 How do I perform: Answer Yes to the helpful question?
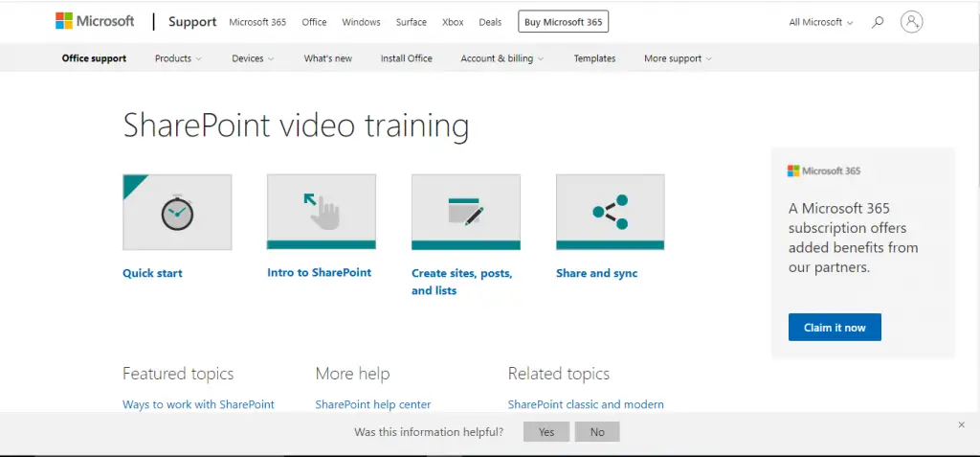click(x=546, y=432)
